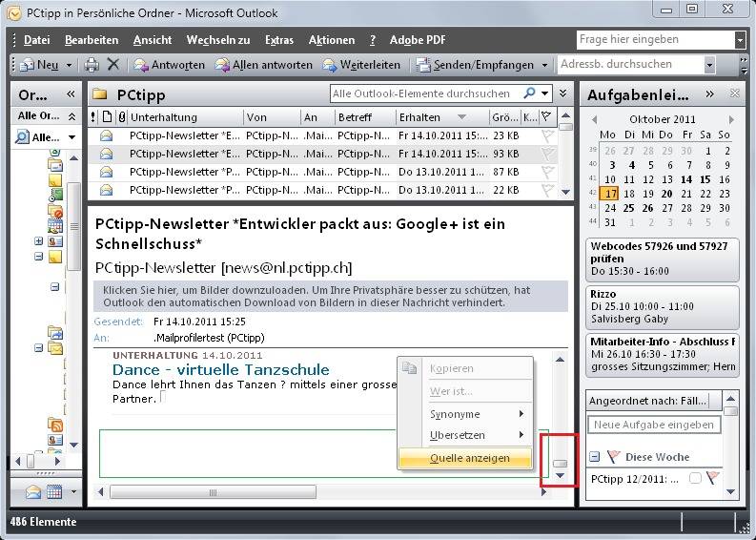Image resolution: width=756 pixels, height=540 pixels.
Task: Click the flag of the 22 KB message
Action: coord(547,190)
